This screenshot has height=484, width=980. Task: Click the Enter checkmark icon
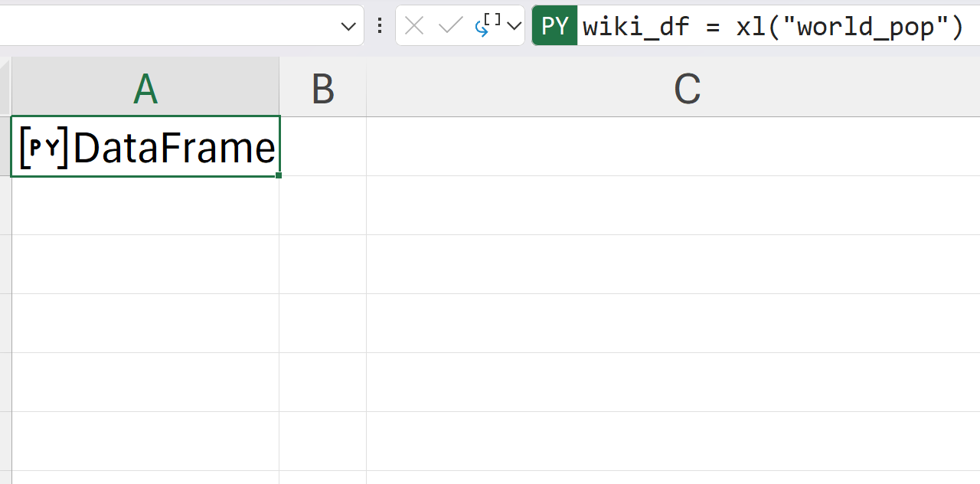(450, 26)
